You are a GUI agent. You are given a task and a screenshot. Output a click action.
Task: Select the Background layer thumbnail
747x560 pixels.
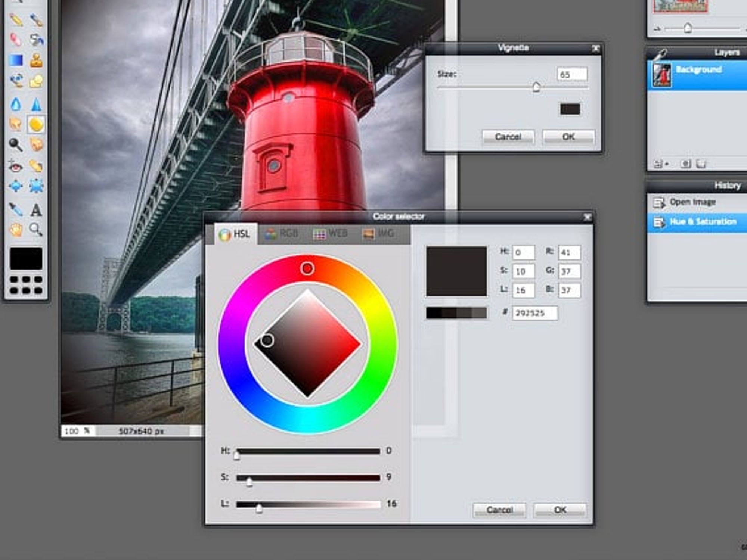(x=661, y=75)
